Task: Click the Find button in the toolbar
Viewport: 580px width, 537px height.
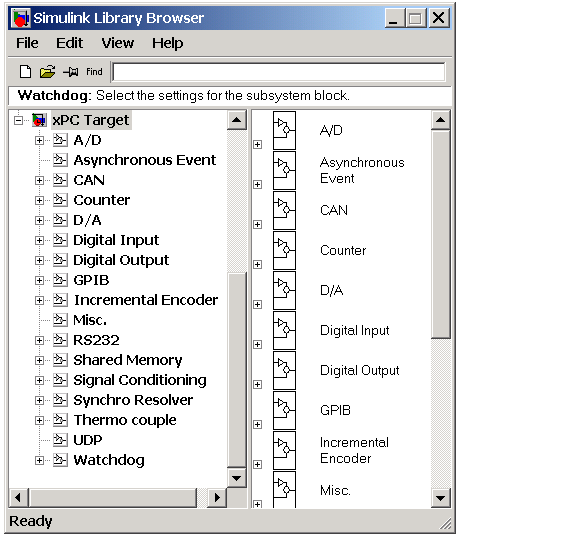Action: click(x=94, y=71)
